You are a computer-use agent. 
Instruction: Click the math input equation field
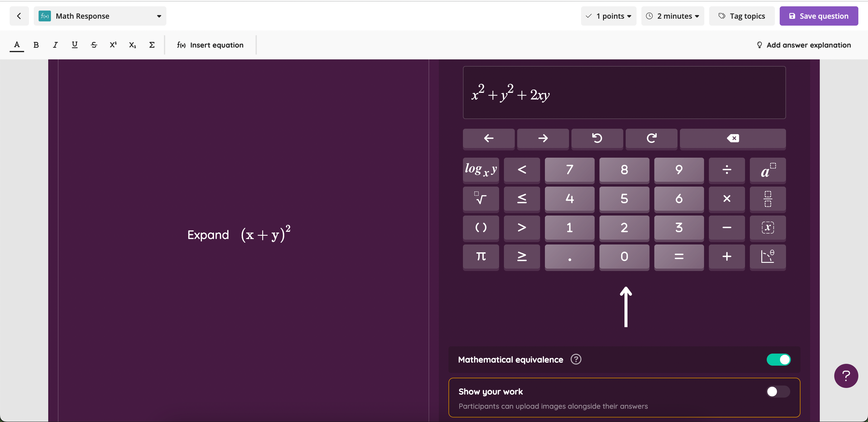tap(624, 93)
